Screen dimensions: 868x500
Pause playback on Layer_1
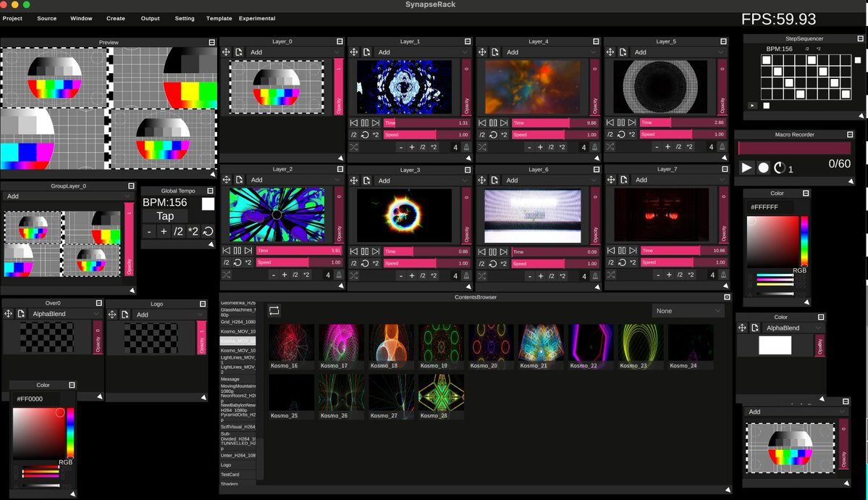point(366,123)
